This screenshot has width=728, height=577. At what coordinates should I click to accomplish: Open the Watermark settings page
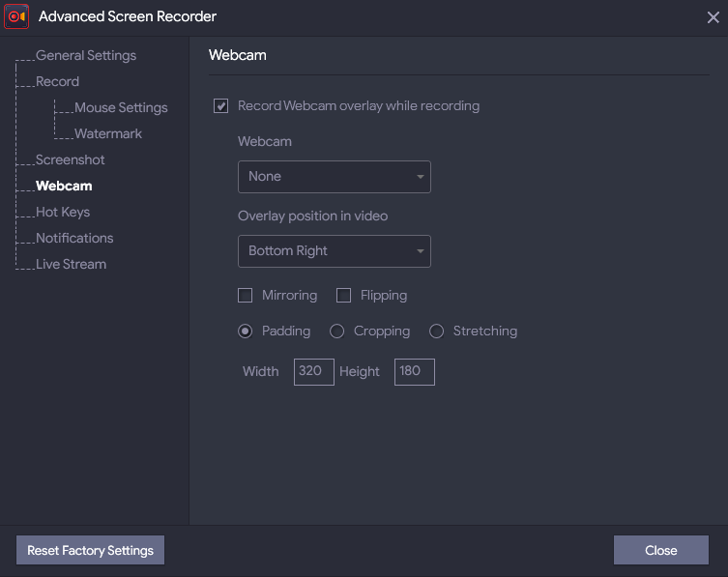(x=108, y=134)
